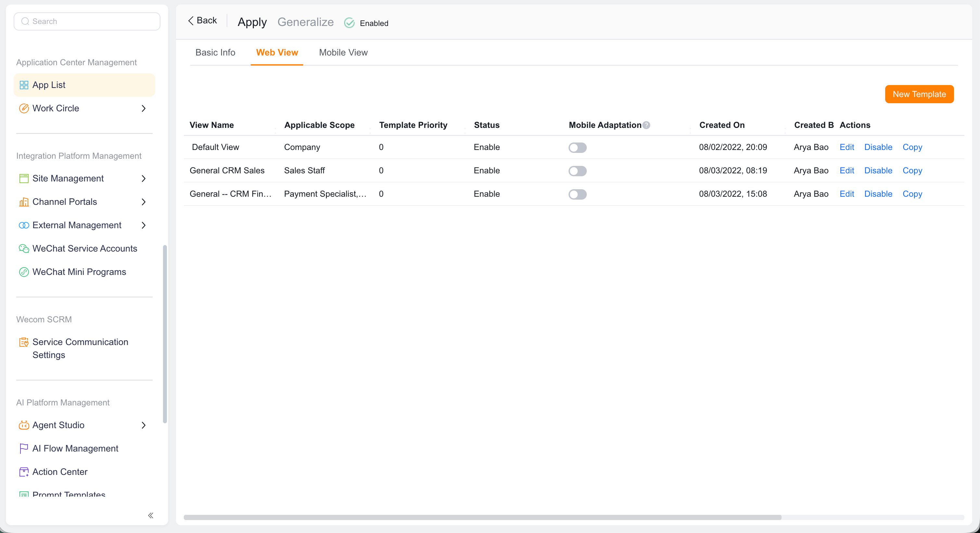
Task: Click the WeChat Mini Programs icon
Action: pyautogui.click(x=24, y=272)
